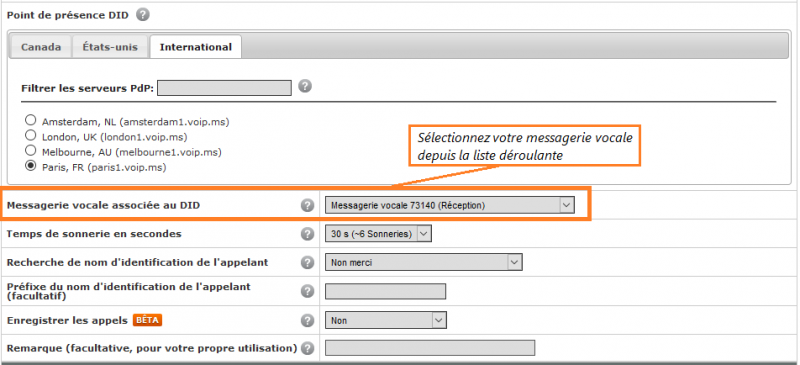800x365 pixels.
Task: Switch to the États-unis tab
Action: [110, 47]
